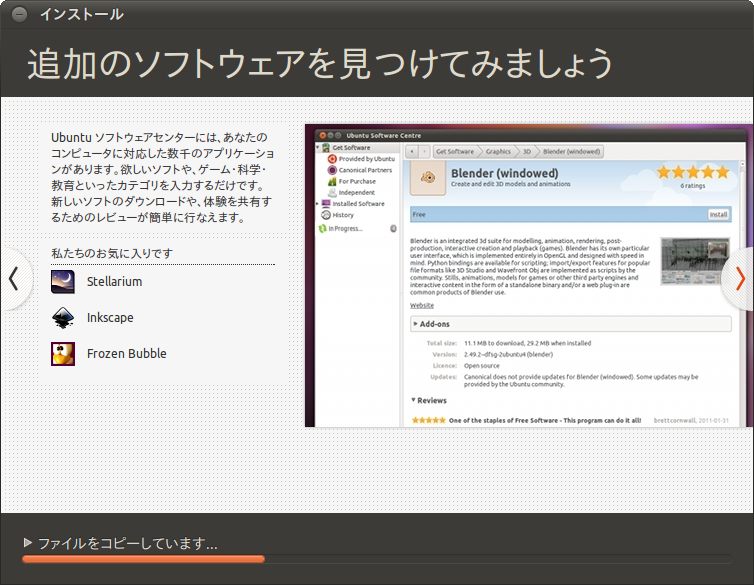Click Installed Software computer icon
The image size is (754, 585).
(326, 204)
